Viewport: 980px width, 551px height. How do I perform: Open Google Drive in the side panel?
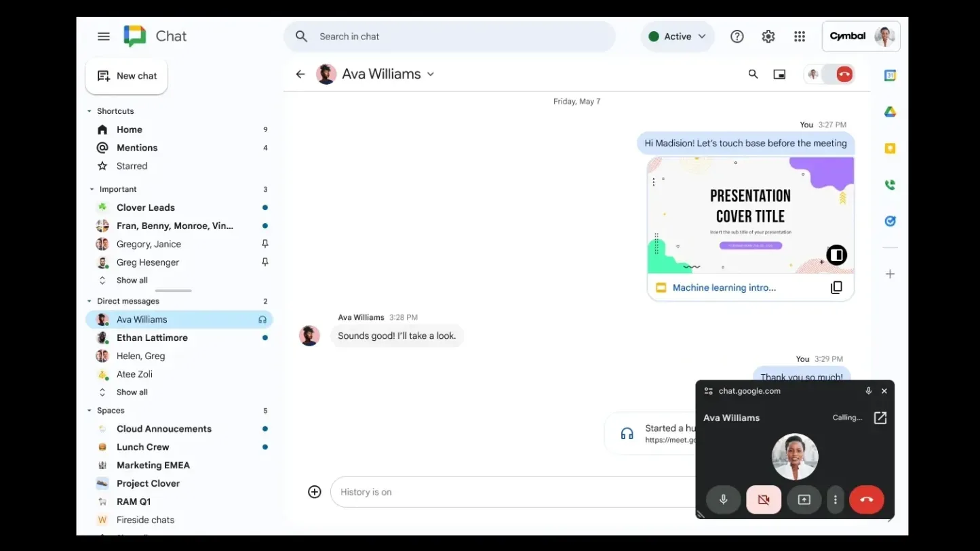click(890, 112)
